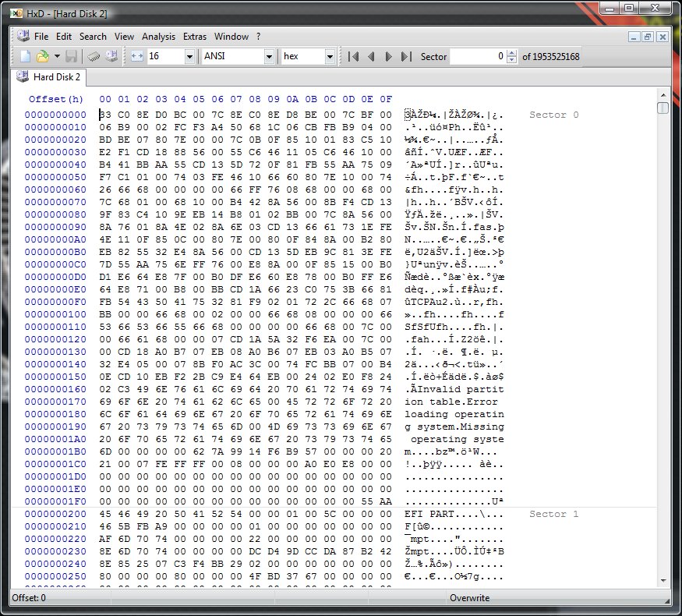Viewport: 682px width, 616px height.
Task: Click the Overwrite mode status bar indicator
Action: point(469,598)
